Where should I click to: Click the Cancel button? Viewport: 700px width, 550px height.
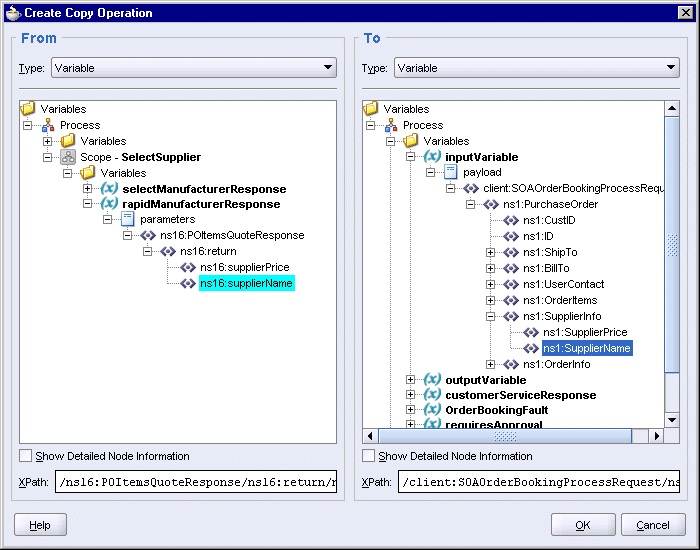(653, 525)
